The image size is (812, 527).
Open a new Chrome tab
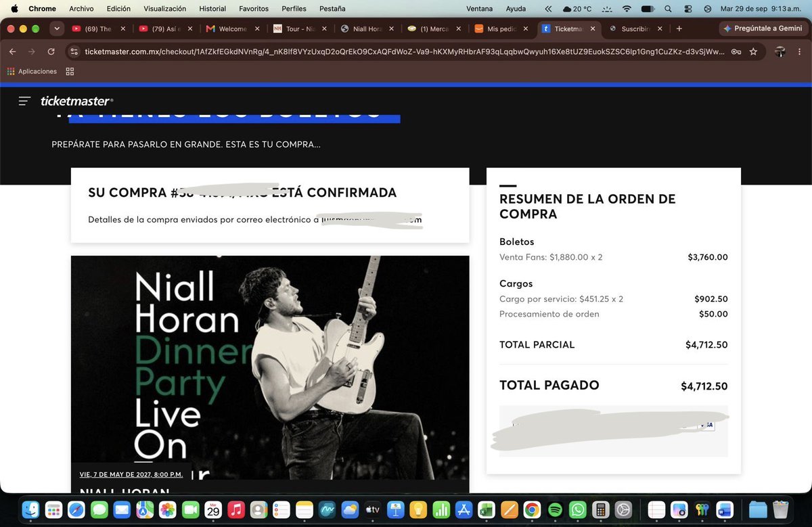coord(679,29)
